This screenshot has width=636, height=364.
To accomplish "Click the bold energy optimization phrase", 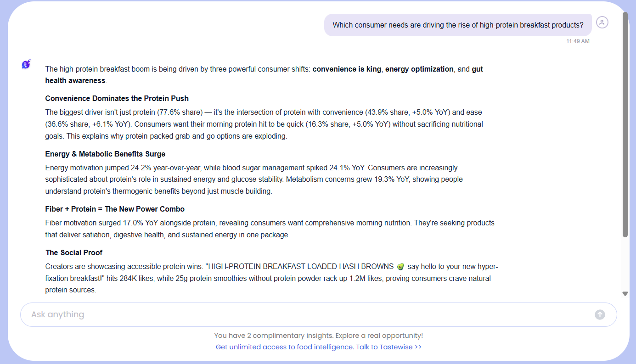I will point(419,69).
